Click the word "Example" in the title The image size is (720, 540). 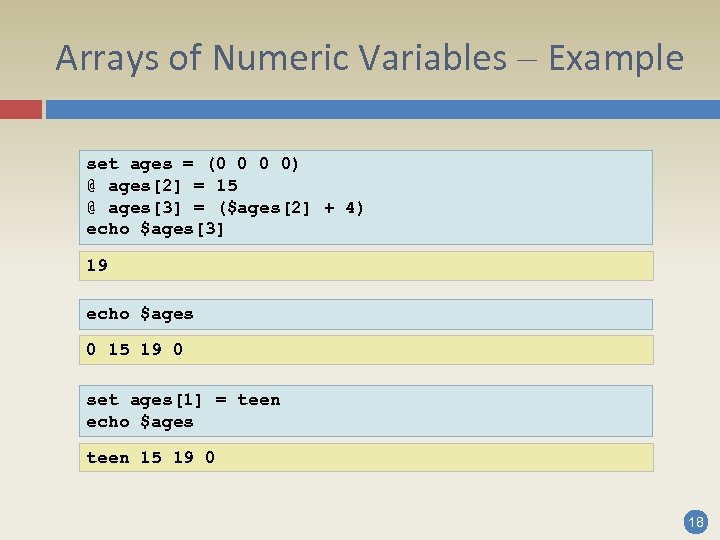616,58
